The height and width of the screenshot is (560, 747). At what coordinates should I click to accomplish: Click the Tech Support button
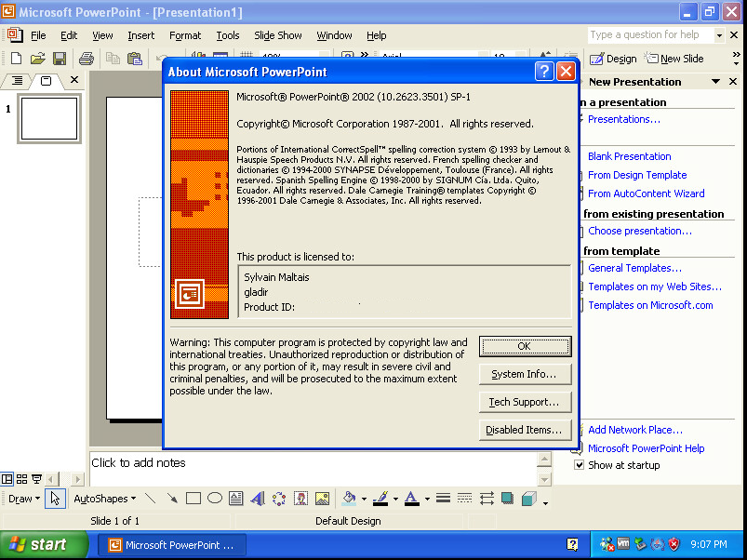[525, 402]
